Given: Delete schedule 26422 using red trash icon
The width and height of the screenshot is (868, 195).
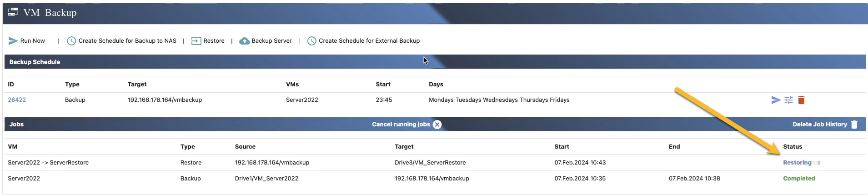Looking at the screenshot, I should tap(801, 100).
